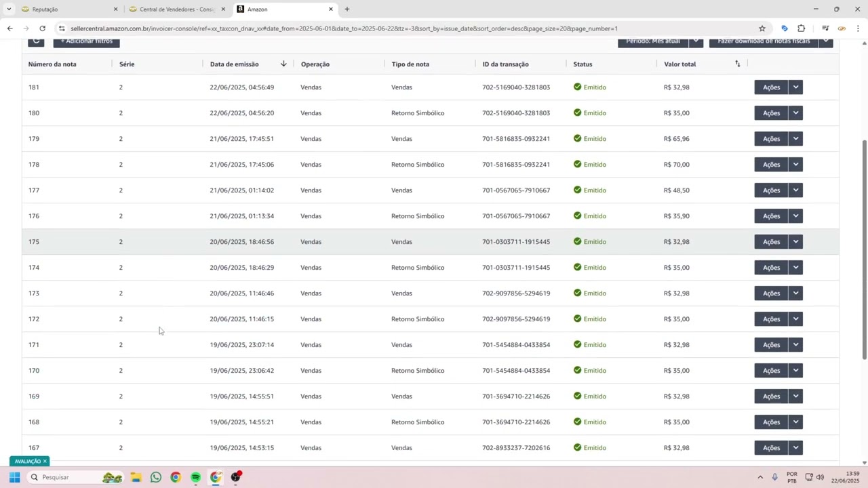Open the clock and date in taskbar
Image resolution: width=868 pixels, height=488 pixels.
[x=846, y=477]
